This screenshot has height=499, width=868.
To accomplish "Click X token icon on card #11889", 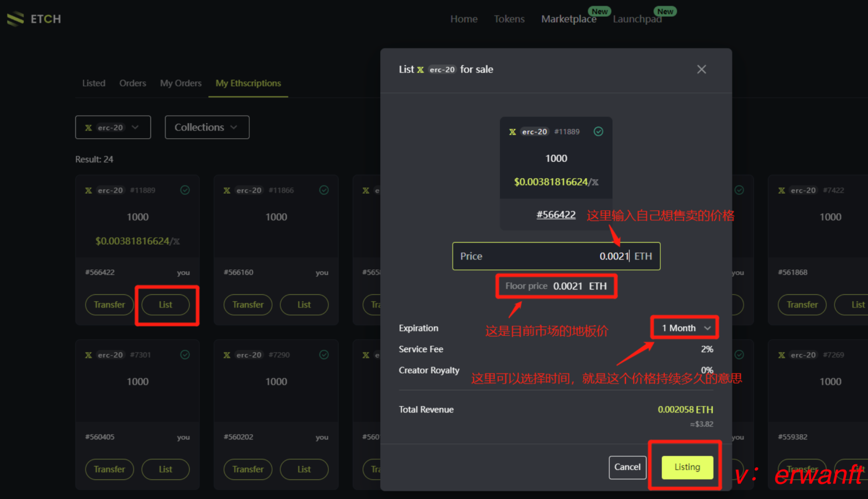I will click(89, 190).
